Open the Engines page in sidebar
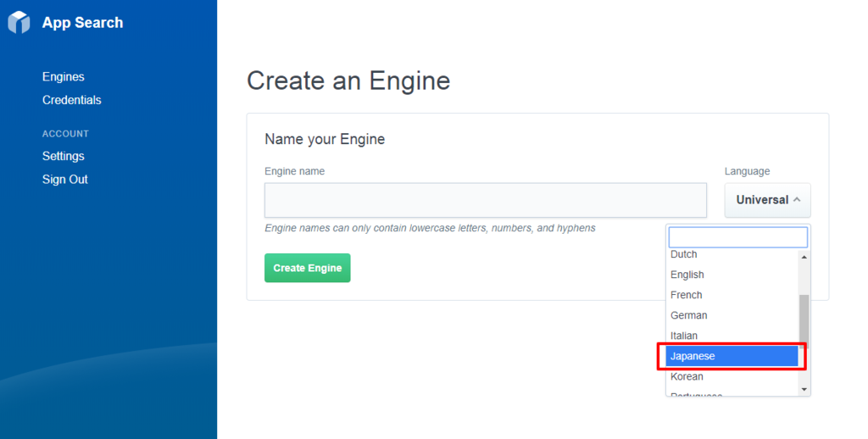This screenshot has width=868, height=439. click(x=63, y=77)
